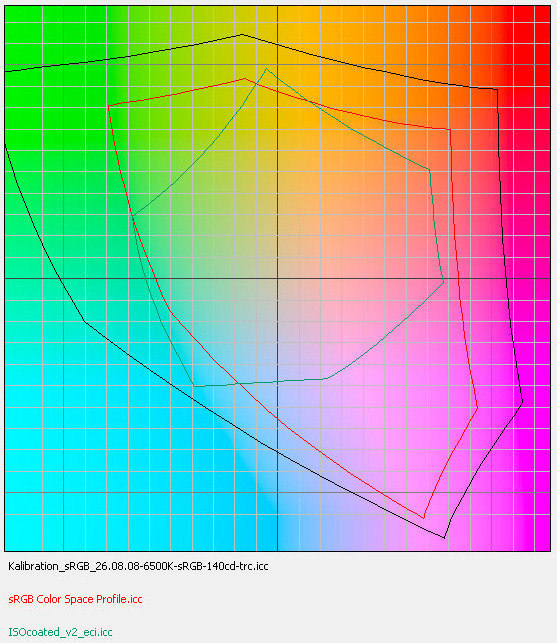
Task: Select the ISOcoated_v2_eci.icc legend entry
Action: click(60, 632)
